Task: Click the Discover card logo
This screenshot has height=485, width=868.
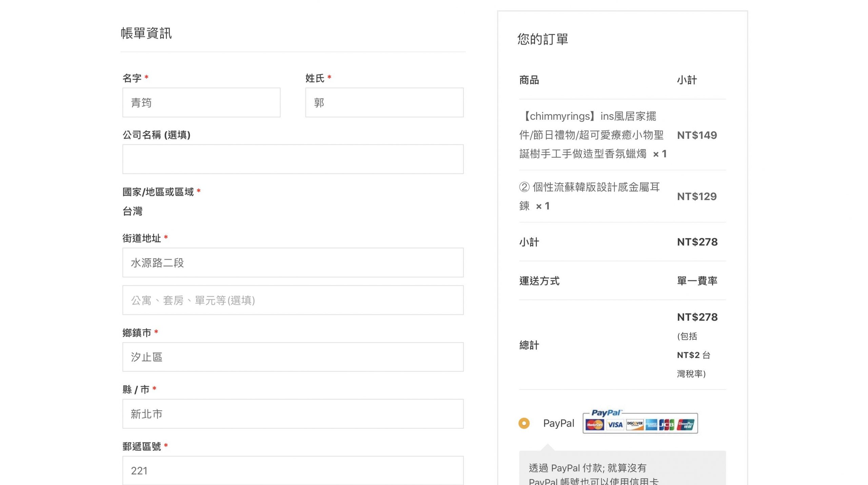Action: point(635,424)
